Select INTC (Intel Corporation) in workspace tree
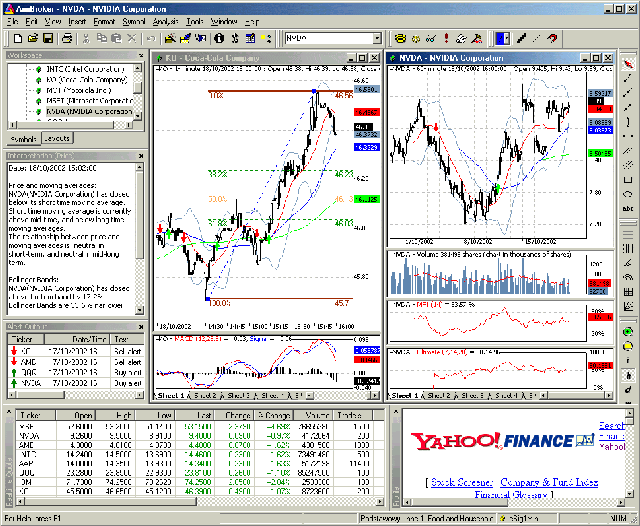 pyautogui.click(x=85, y=69)
